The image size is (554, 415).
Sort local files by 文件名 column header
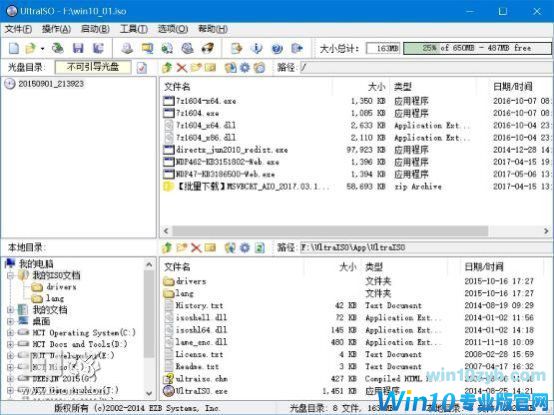point(177,267)
